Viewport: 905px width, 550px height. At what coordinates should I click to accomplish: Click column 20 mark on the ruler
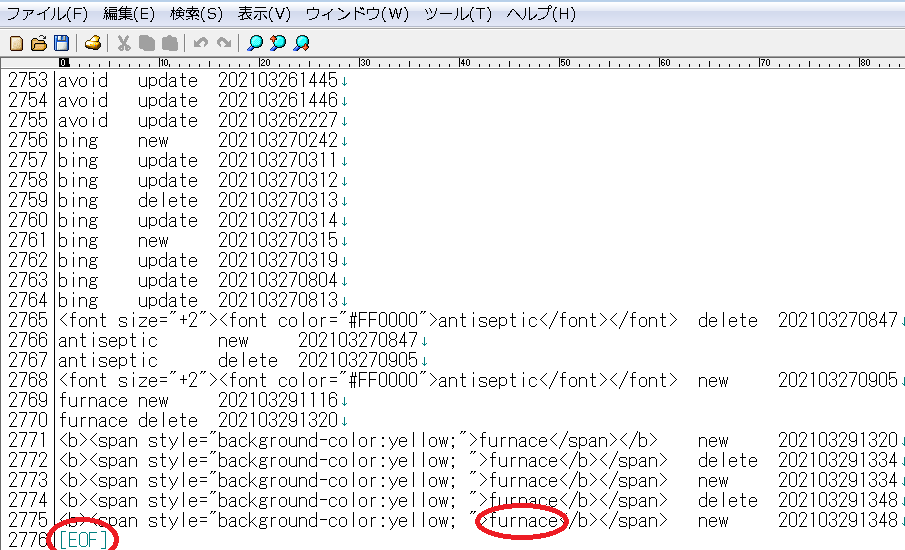coord(265,63)
